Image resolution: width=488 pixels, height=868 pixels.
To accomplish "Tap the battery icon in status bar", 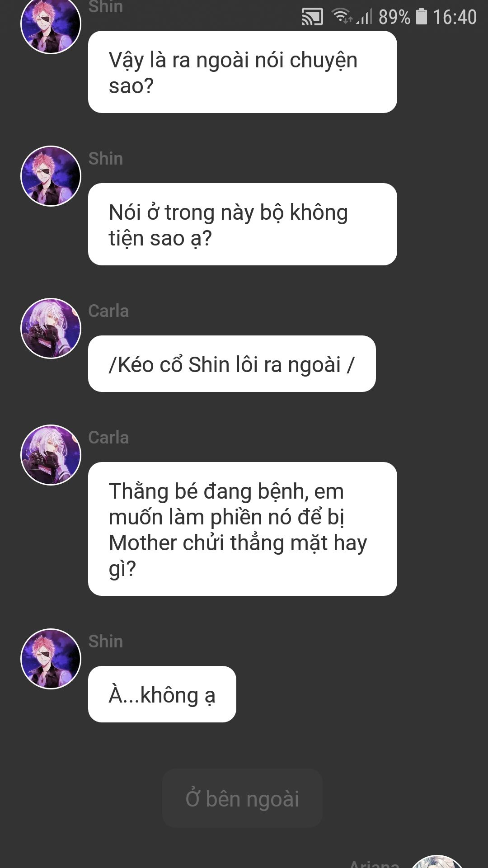I will point(421,16).
